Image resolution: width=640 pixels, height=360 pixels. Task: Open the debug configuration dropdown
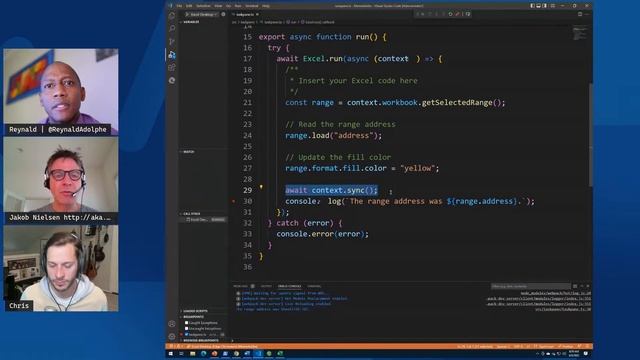tap(203, 14)
